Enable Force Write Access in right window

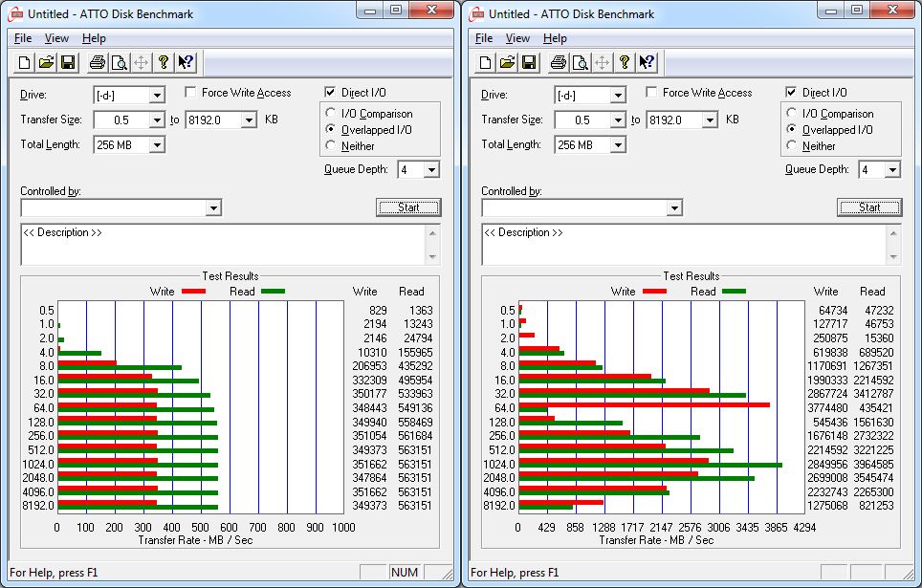click(x=651, y=93)
